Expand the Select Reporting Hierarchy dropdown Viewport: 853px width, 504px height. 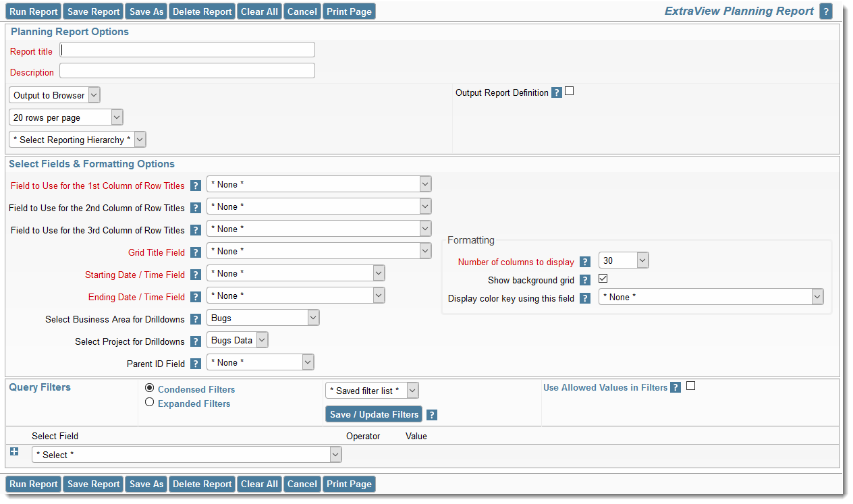pyautogui.click(x=78, y=140)
